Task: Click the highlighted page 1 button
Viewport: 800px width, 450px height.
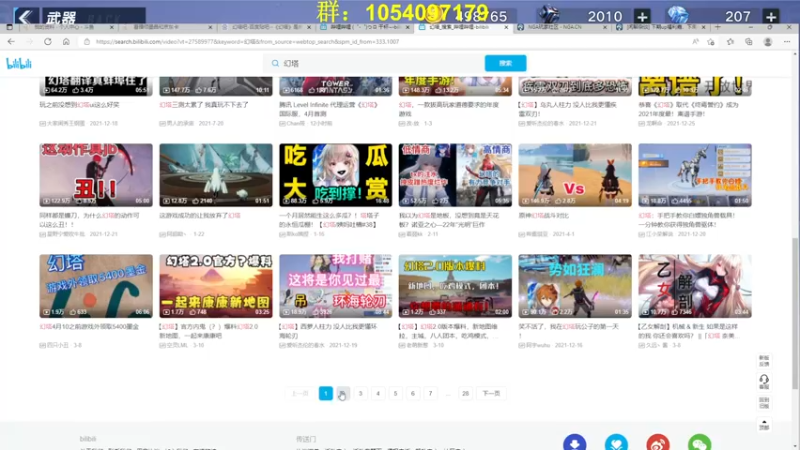Action: 326,393
